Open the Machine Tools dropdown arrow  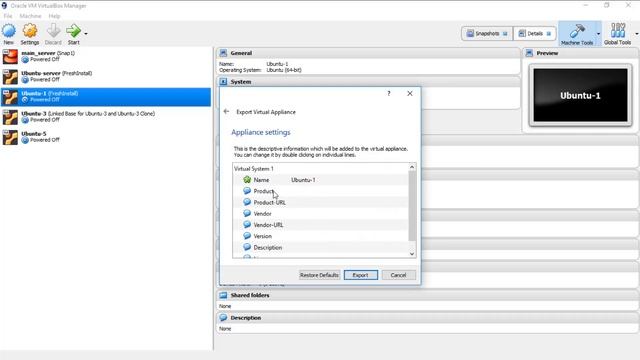click(x=598, y=34)
